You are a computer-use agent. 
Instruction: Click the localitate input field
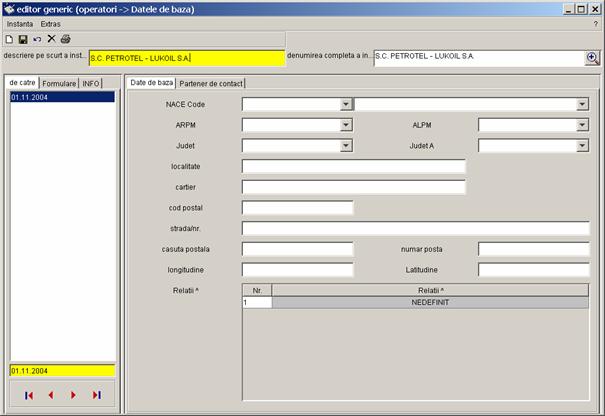[353, 166]
